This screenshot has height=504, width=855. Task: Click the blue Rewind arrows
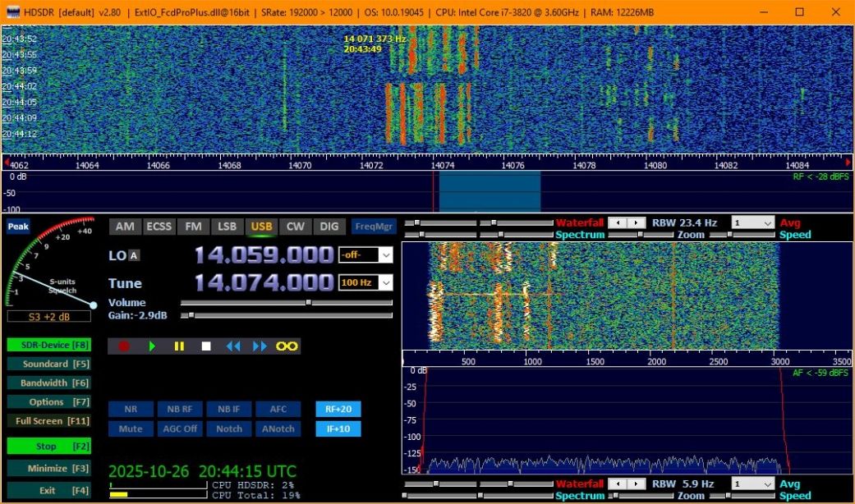233,346
